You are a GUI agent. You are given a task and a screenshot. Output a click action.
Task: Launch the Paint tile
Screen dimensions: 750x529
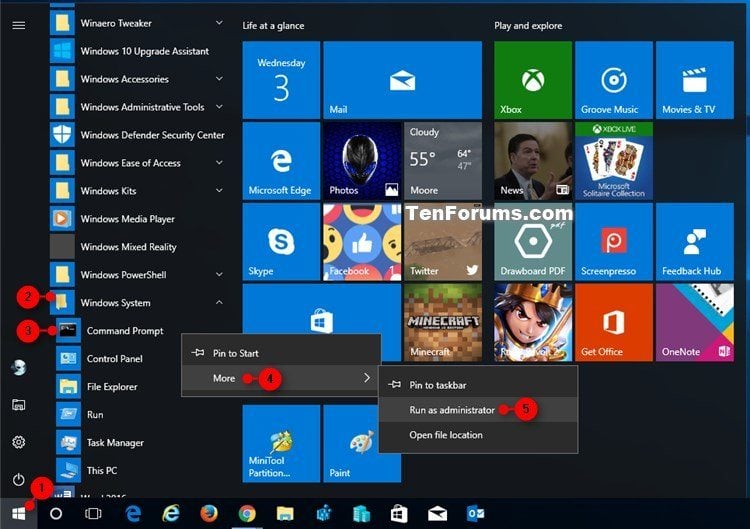coord(362,443)
